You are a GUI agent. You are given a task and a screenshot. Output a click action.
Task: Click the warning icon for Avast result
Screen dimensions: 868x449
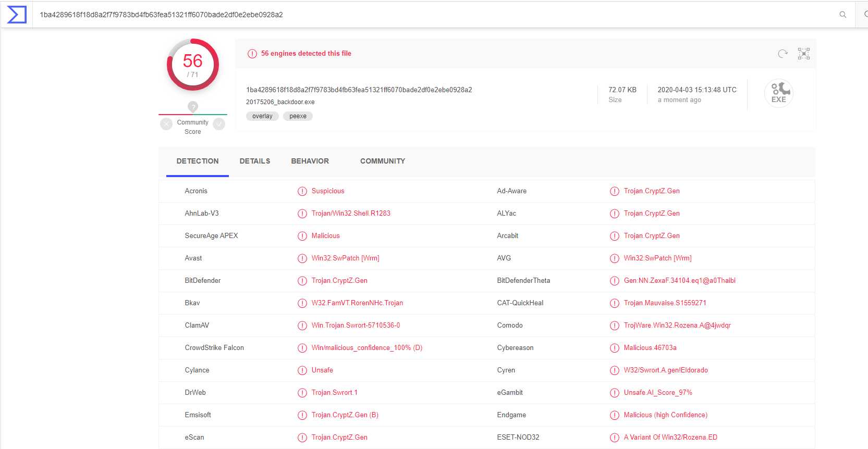[302, 258]
